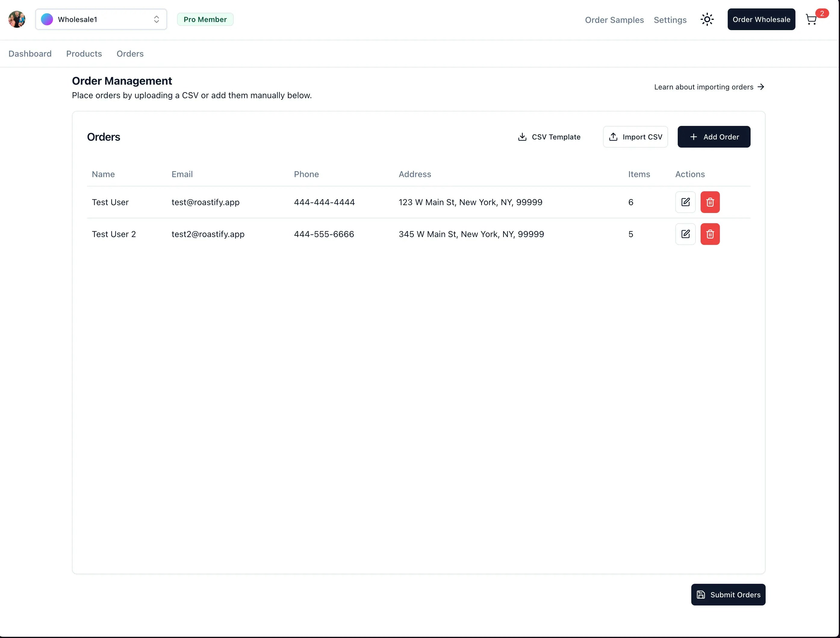Click the Add Order button
The width and height of the screenshot is (840, 638).
click(x=714, y=137)
